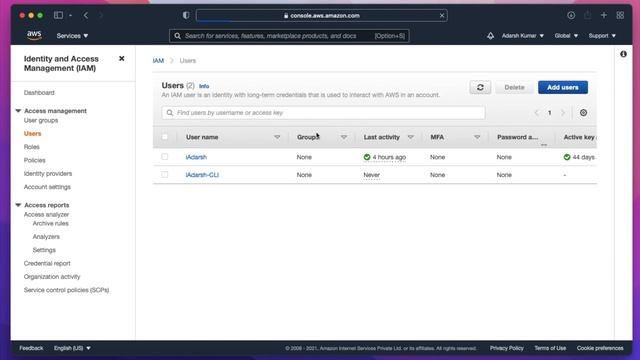Click the notifications bell icon
Screen dimensions: 640x360
[490, 36]
